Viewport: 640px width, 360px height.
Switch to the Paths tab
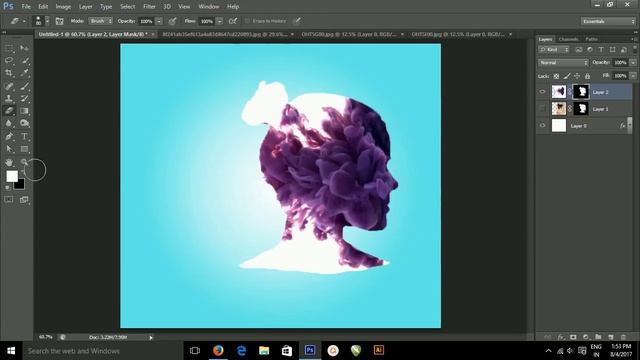[591, 39]
